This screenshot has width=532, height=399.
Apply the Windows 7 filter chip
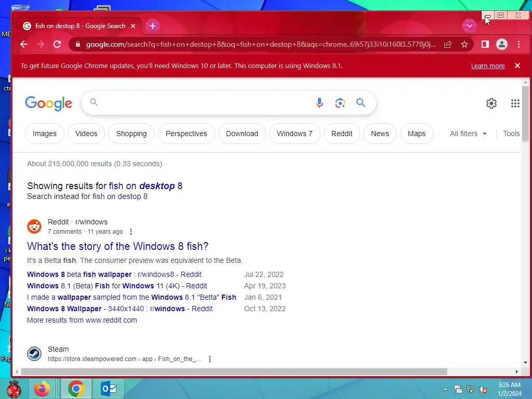295,134
